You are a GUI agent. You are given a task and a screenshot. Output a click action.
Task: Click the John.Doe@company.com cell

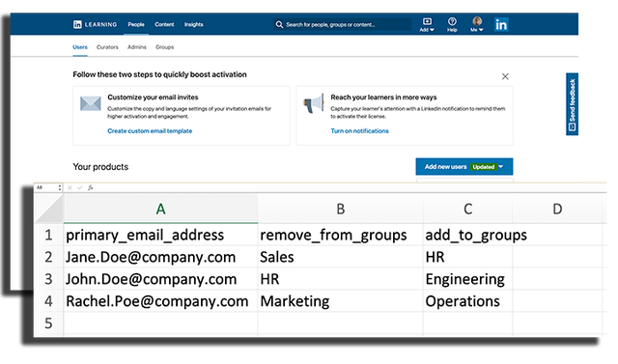(161, 279)
